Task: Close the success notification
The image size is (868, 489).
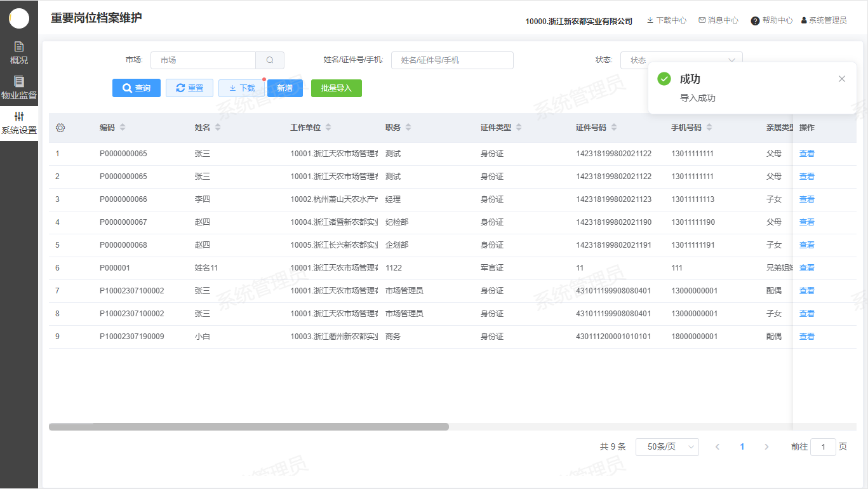Action: click(841, 79)
